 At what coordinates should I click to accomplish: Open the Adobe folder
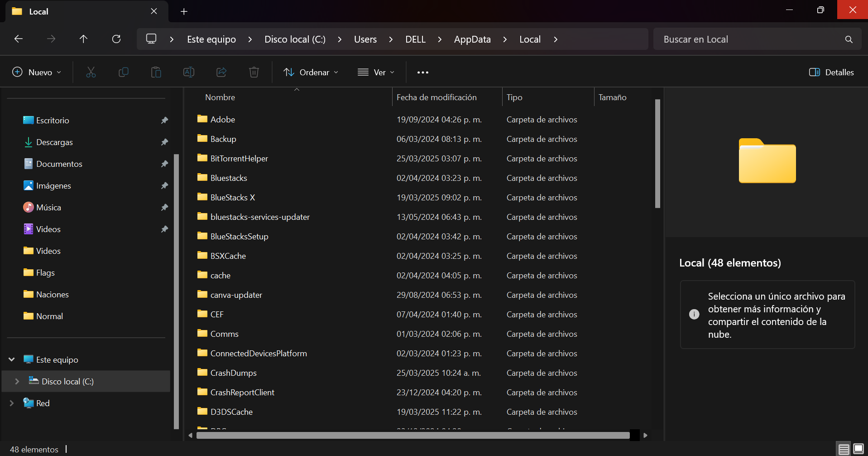coord(223,120)
